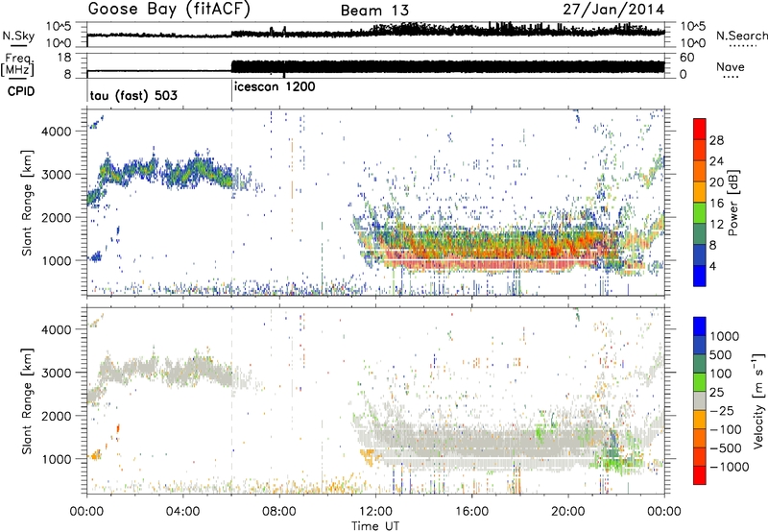Select the tau (fast) 503 marker text
The image size is (768, 532).
point(133,95)
